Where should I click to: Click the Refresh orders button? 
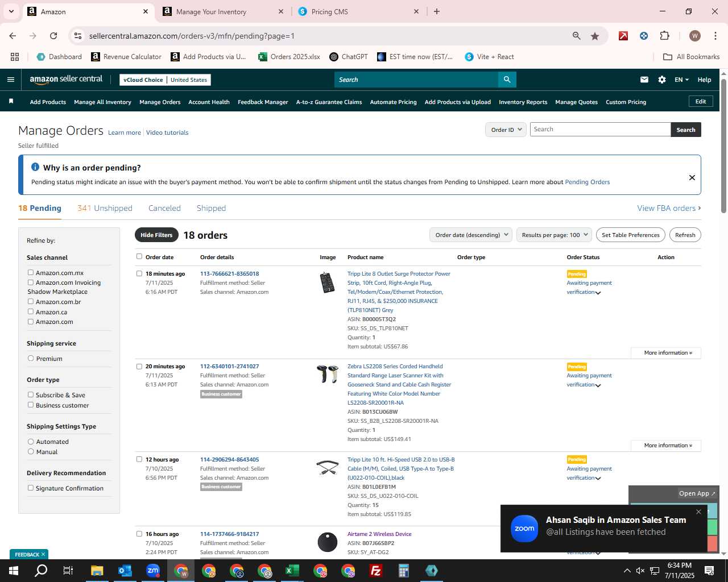(685, 235)
